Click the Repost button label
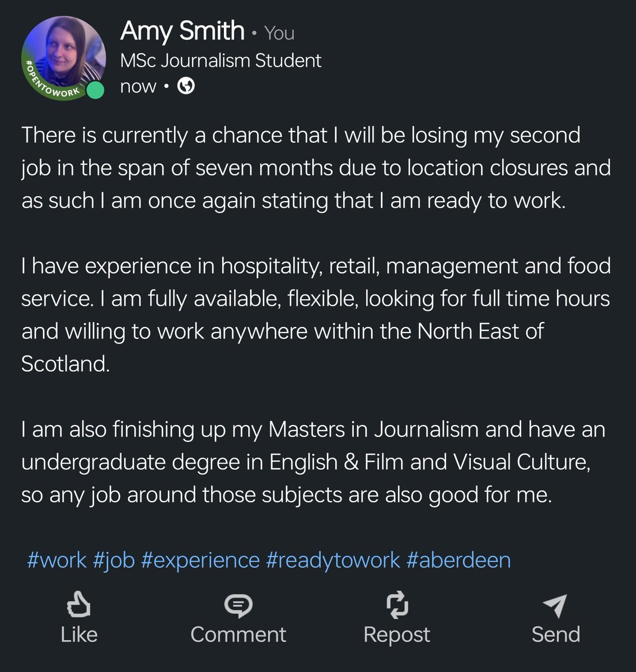 click(x=397, y=634)
